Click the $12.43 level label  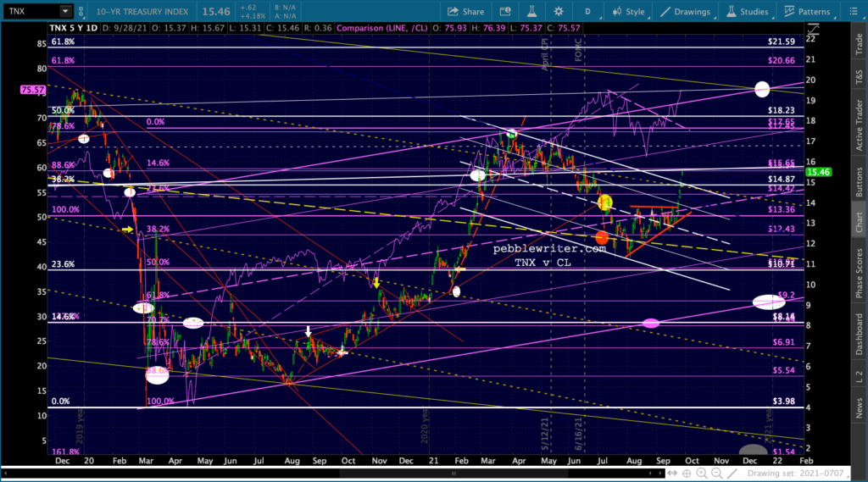click(781, 229)
